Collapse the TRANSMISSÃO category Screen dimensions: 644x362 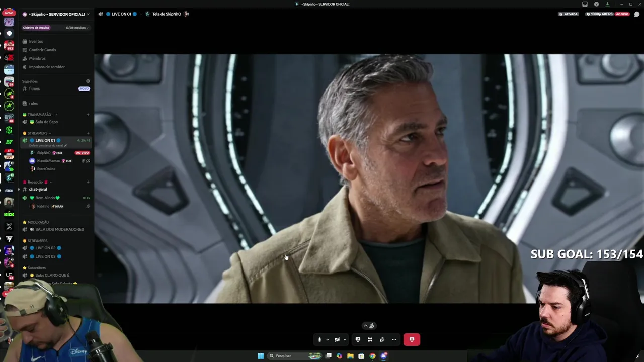click(x=40, y=115)
